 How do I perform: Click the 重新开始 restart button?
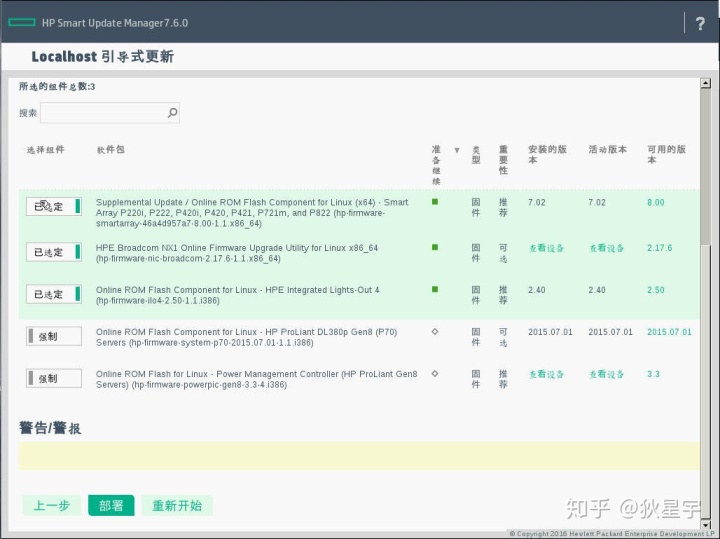[x=177, y=505]
